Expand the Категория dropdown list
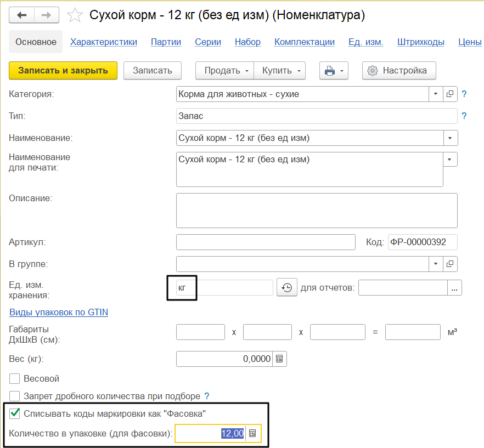This screenshot has height=448, width=484. [x=436, y=94]
